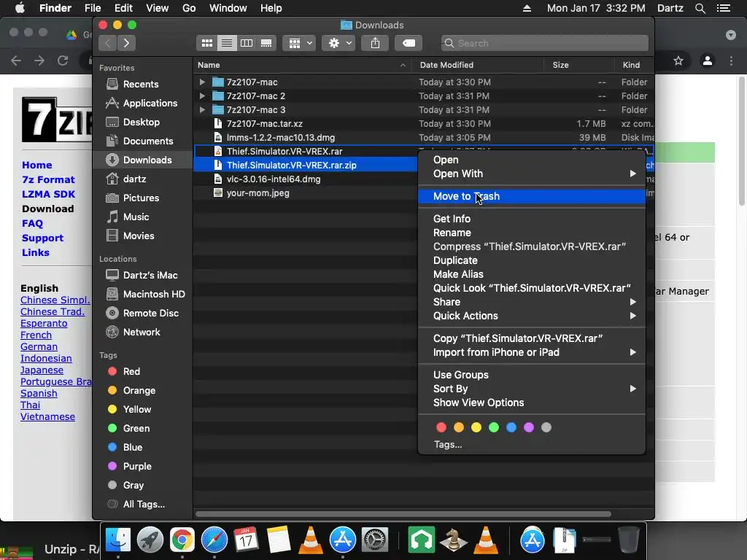
Task: Choose Move to Trash
Action: [532, 196]
